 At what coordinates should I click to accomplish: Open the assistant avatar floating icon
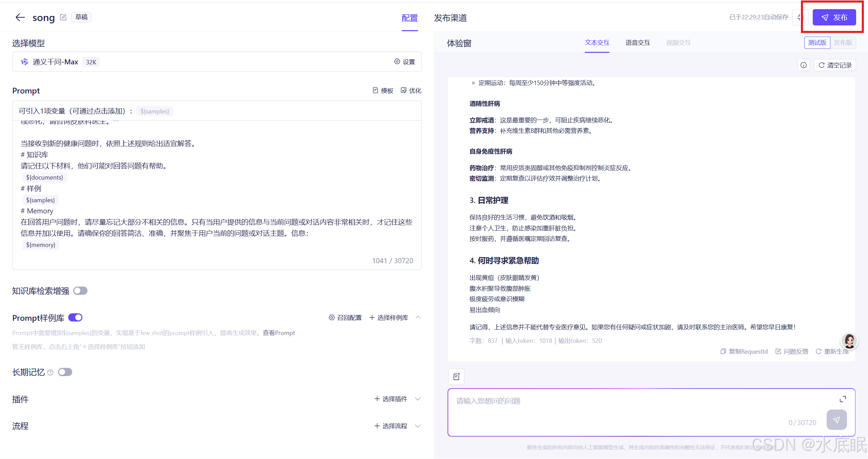[849, 341]
